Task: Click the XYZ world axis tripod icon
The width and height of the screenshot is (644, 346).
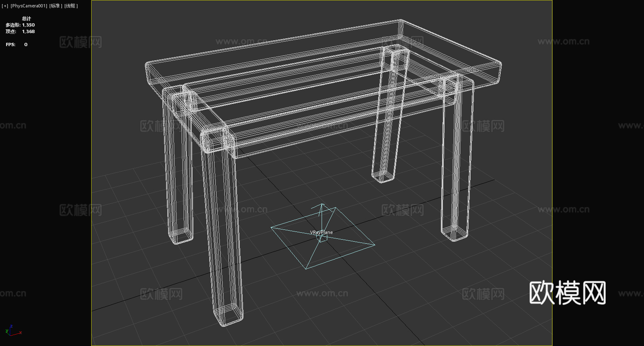Action: click(x=13, y=331)
